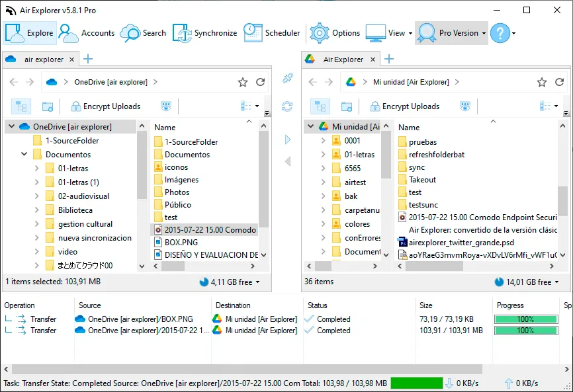Collapse the Documentos tree folder
The height and width of the screenshot is (392, 573).
click(x=24, y=154)
